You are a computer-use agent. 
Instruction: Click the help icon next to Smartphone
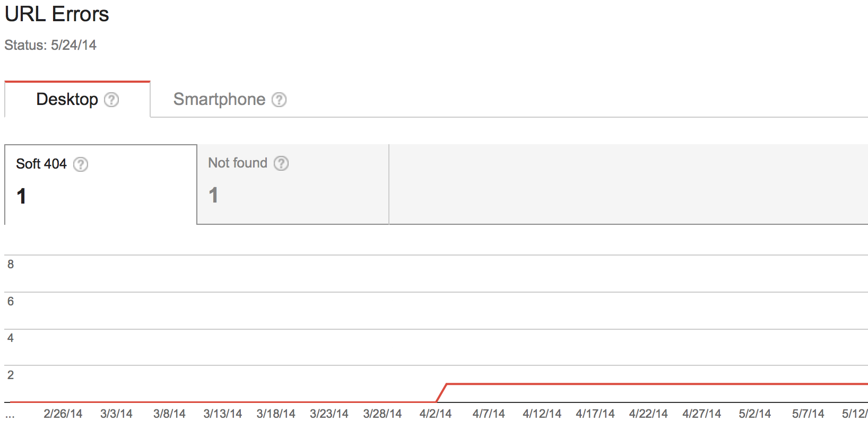(279, 100)
